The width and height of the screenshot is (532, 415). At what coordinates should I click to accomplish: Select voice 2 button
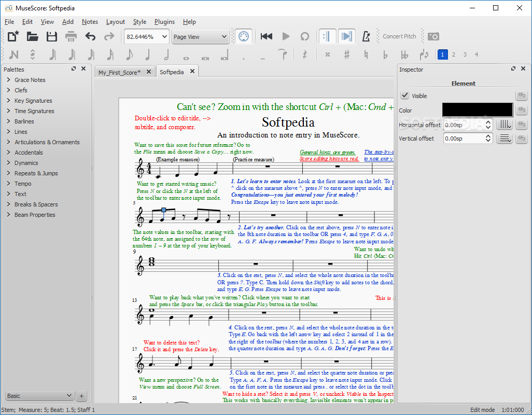point(454,54)
